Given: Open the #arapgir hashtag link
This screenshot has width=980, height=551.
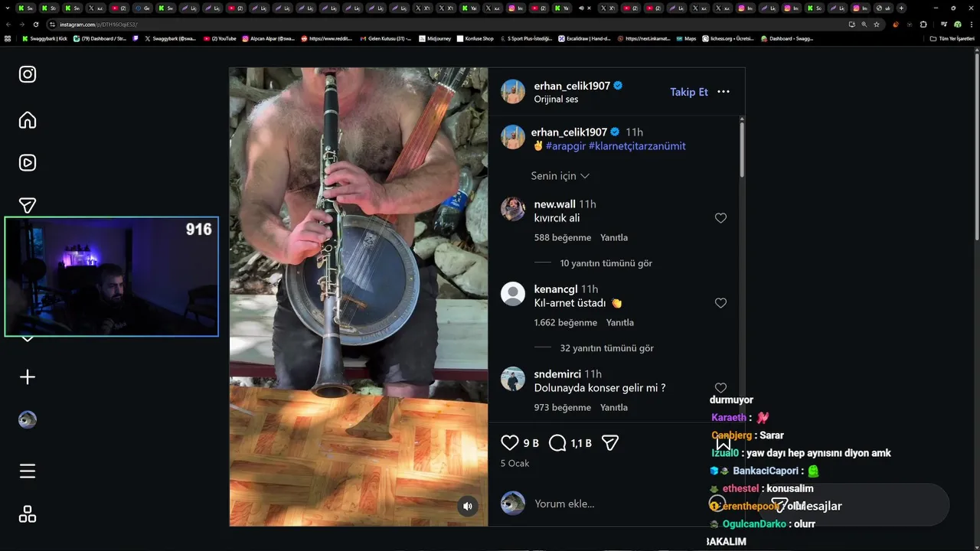Looking at the screenshot, I should (x=566, y=146).
